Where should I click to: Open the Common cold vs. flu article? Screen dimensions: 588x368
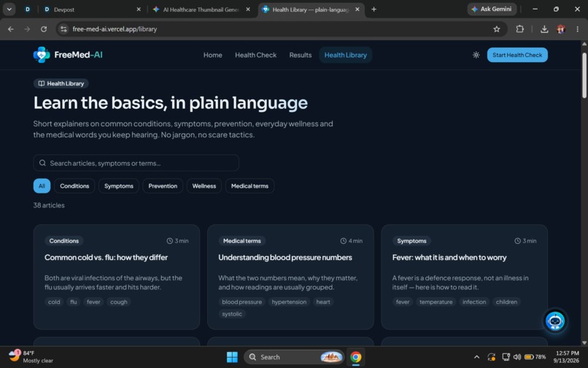click(106, 258)
